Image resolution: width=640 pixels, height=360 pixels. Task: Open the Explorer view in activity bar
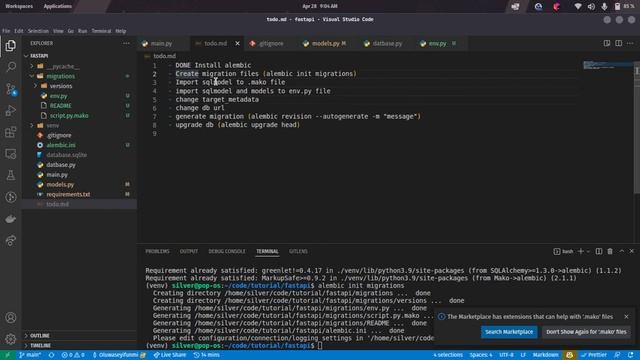[x=11, y=45]
